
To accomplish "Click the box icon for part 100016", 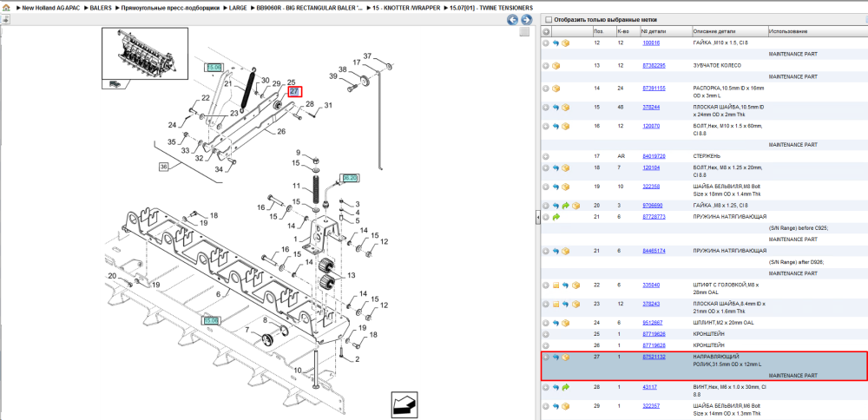I will click(566, 43).
